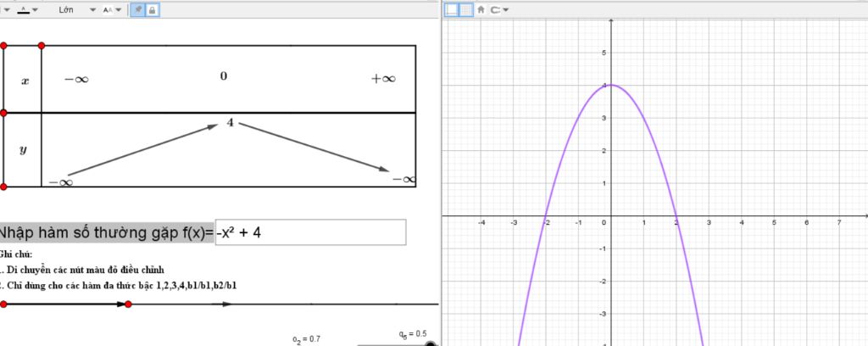Image resolution: width=868 pixels, height=346 pixels.
Task: Click the home standard view icon
Action: (x=481, y=9)
